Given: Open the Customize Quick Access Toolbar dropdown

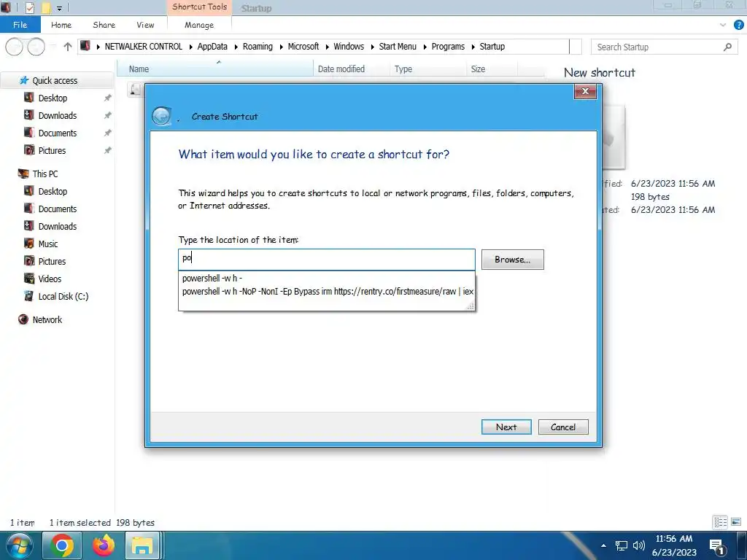Looking at the screenshot, I should tap(60, 8).
